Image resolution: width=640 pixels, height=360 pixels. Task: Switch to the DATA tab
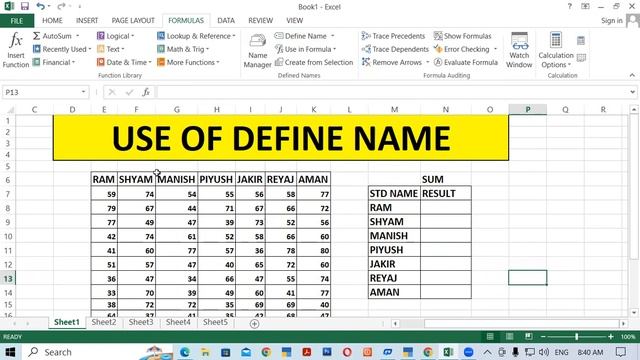tap(226, 20)
